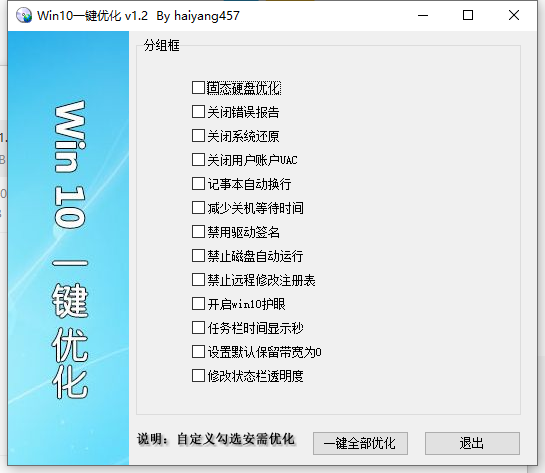Close the Win10一键优化 window
This screenshot has width=545, height=473.
coord(514,16)
